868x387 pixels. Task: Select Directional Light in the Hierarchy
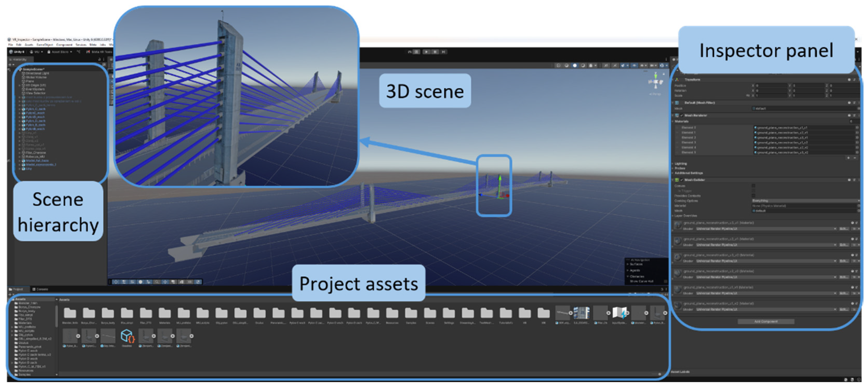(37, 73)
